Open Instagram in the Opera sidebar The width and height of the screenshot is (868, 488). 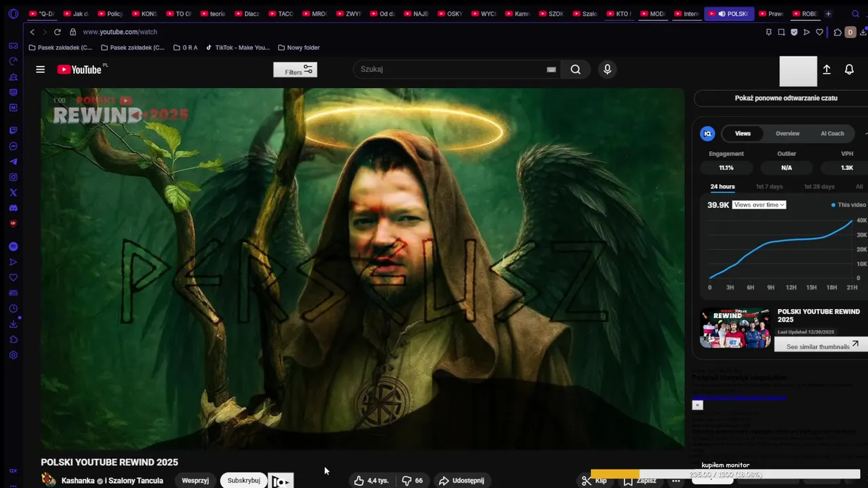click(x=13, y=177)
